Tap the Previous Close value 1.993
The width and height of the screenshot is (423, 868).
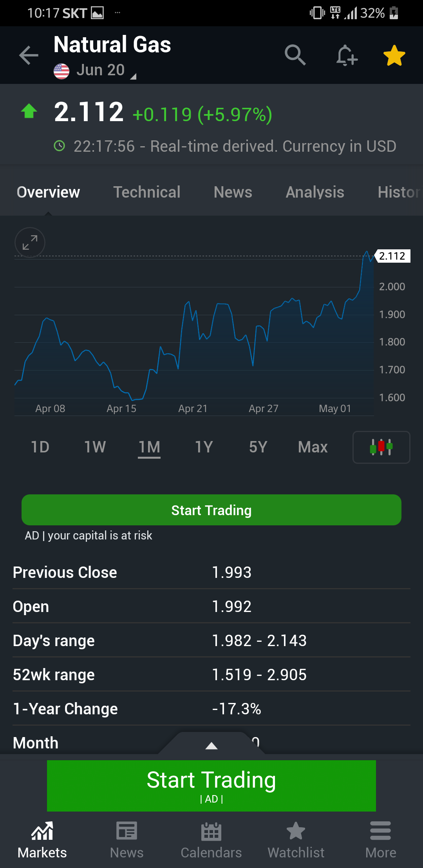pyautogui.click(x=231, y=572)
